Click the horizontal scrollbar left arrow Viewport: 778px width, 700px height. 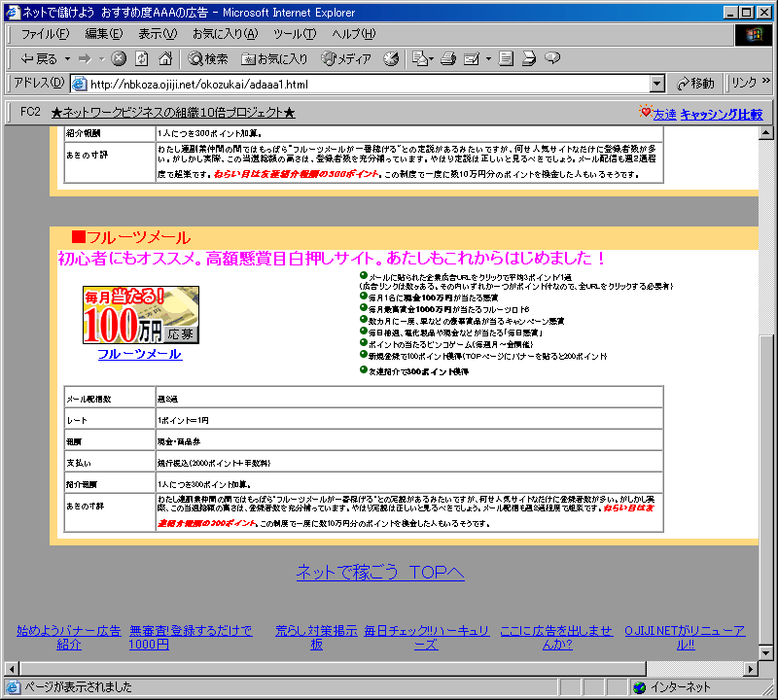pyautogui.click(x=12, y=669)
